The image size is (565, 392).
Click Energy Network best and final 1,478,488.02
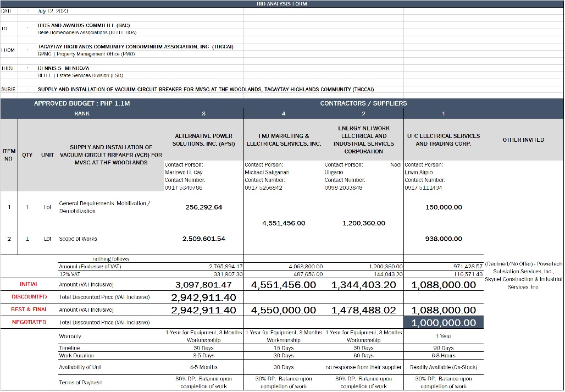tap(364, 310)
